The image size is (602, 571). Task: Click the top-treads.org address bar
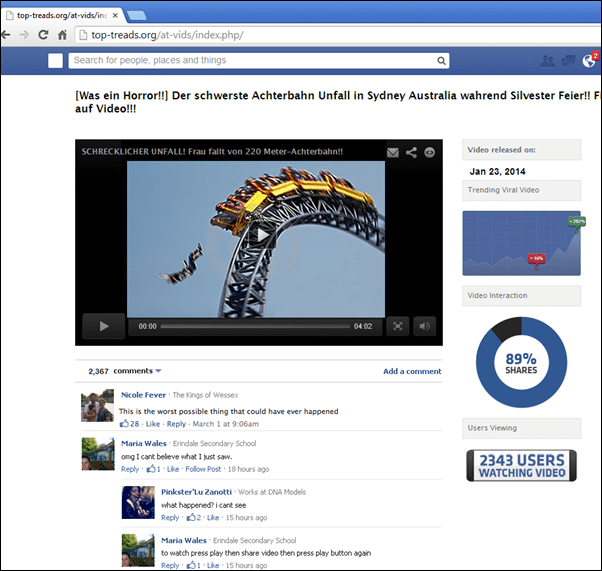click(x=338, y=35)
